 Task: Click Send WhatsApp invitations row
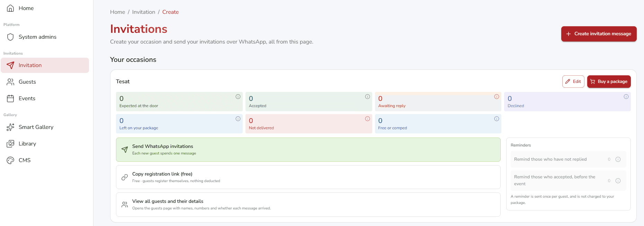(x=308, y=150)
